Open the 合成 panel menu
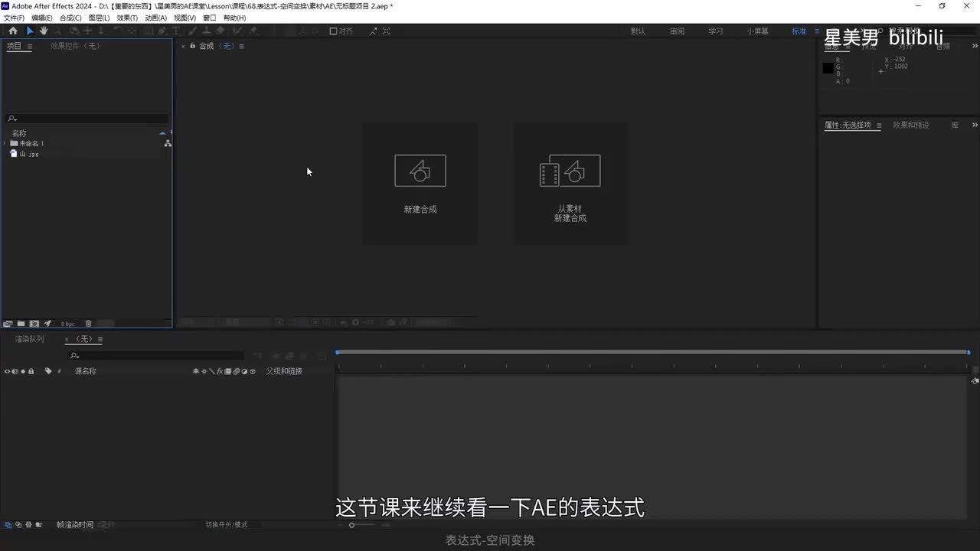This screenshot has height=551, width=980. 241,46
